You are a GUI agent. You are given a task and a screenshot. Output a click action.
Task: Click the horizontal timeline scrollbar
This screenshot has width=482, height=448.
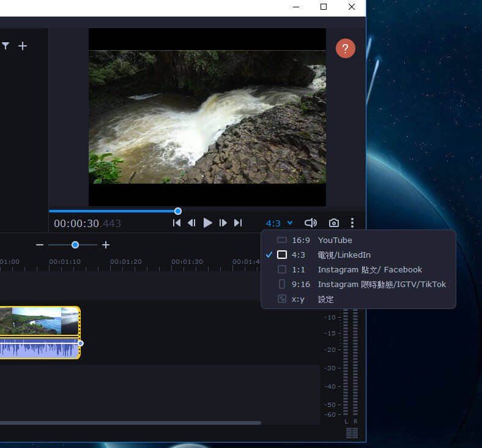coord(130,423)
